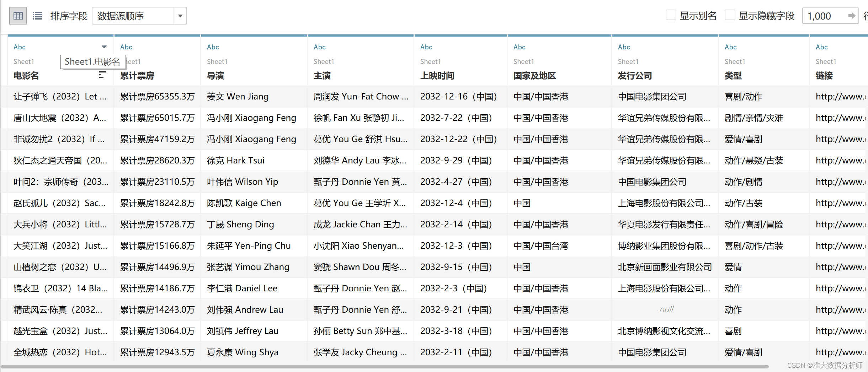Click the 非诚勿扰2 movie name cell
Viewport: 868px width, 372px height.
click(60, 139)
